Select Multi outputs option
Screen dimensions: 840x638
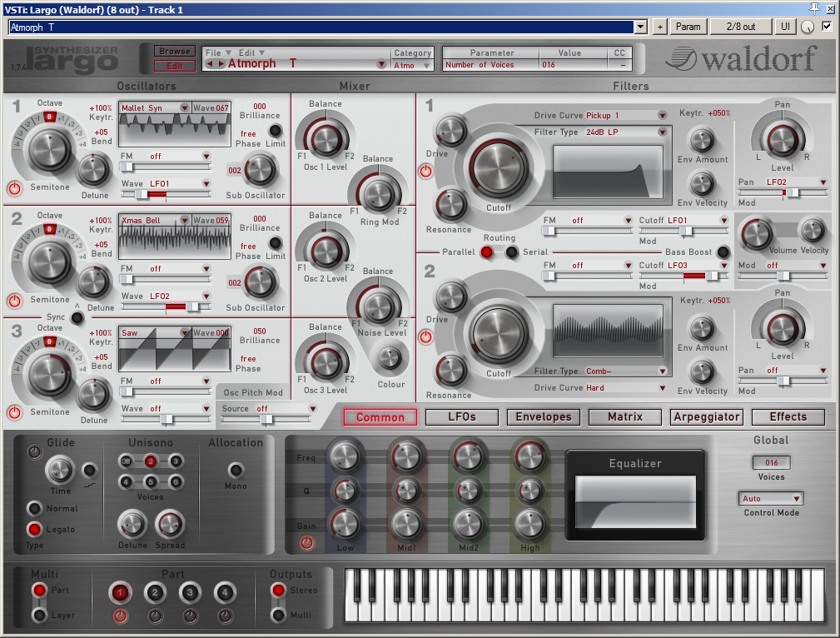click(x=278, y=615)
